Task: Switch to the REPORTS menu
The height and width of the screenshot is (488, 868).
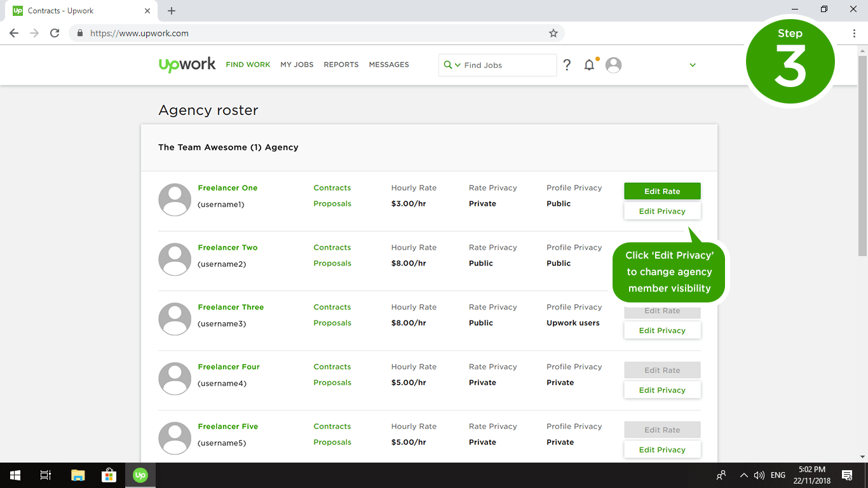Action: coord(341,64)
